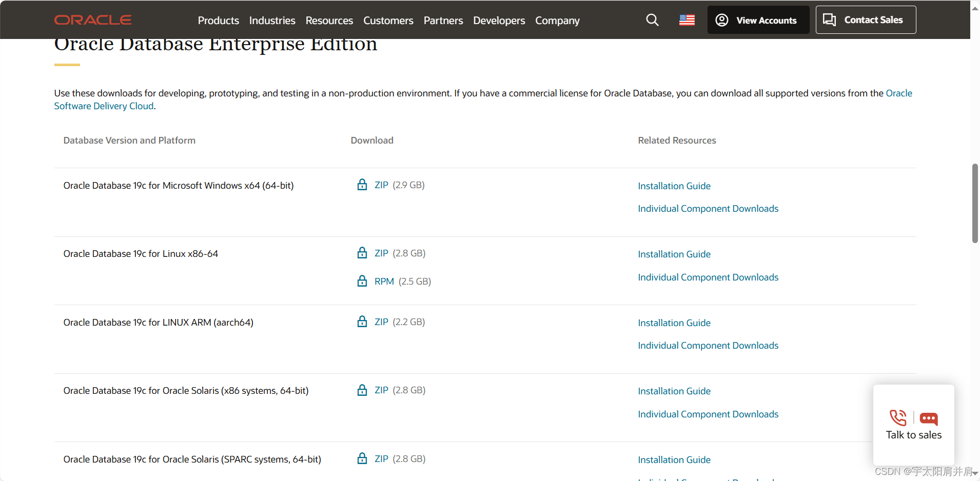Download Solaris x86 ZIP (2.8 GB)

(381, 390)
